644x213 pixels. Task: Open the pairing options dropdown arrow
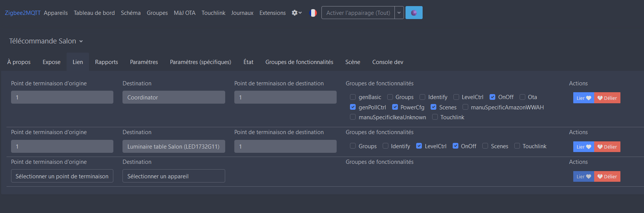tap(399, 13)
